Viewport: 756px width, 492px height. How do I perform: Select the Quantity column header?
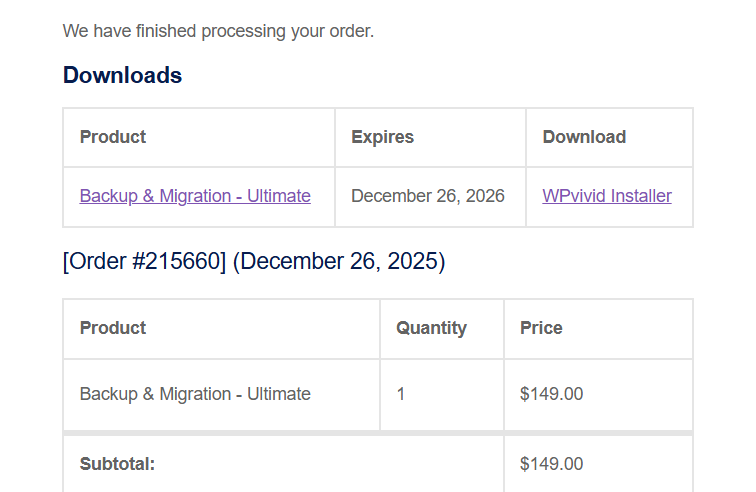431,328
